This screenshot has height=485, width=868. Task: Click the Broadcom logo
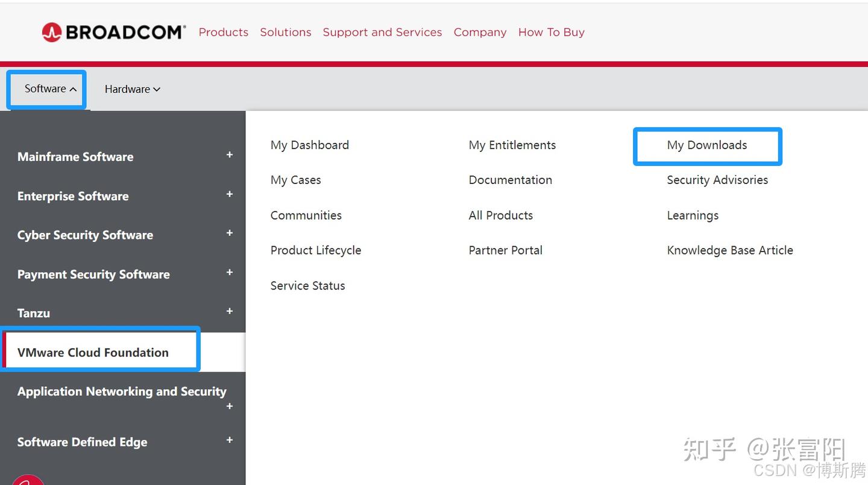[x=113, y=32]
